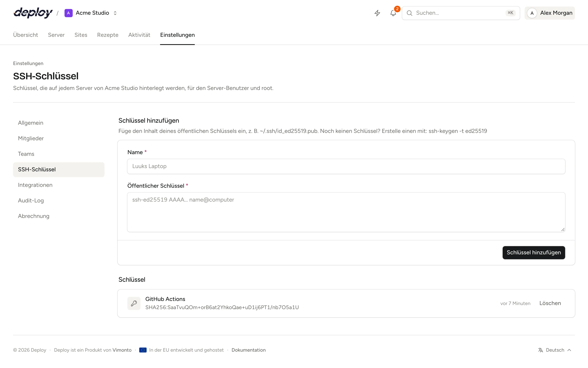Click the EU flag icon in footer
The width and height of the screenshot is (588, 368).
tap(143, 350)
